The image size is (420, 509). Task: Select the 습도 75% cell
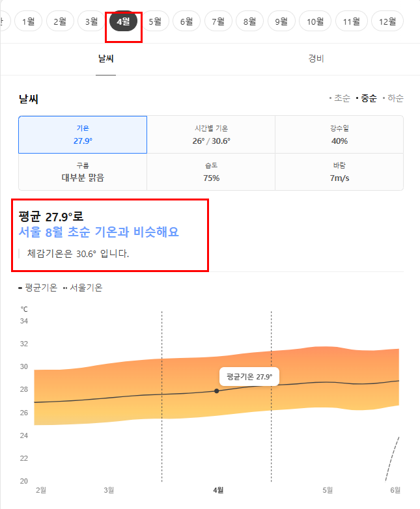(x=211, y=172)
